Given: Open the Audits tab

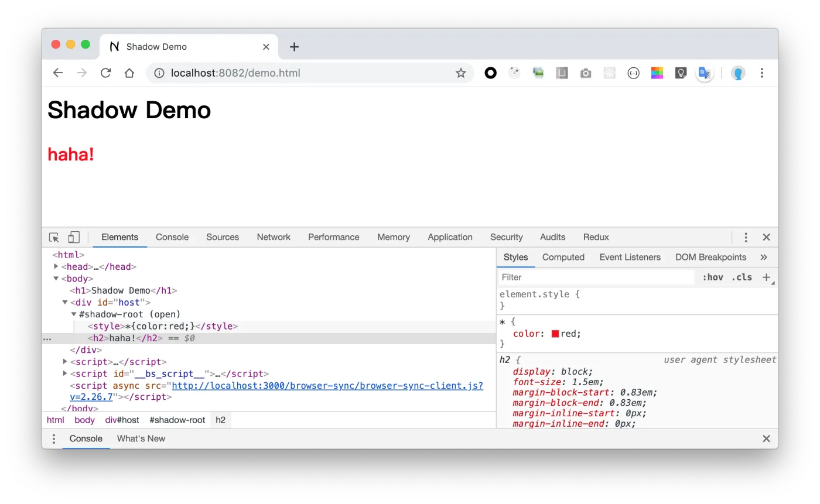Looking at the screenshot, I should pos(553,237).
